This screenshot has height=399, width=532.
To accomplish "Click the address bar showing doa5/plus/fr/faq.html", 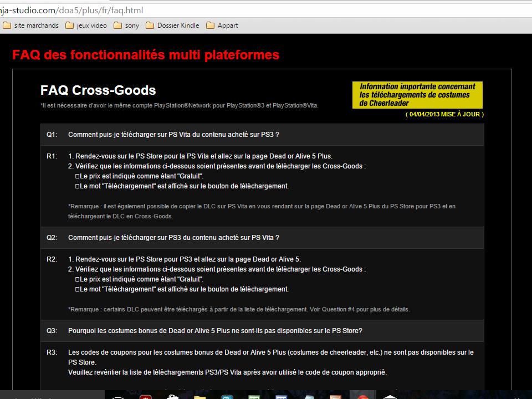I will coord(266,11).
